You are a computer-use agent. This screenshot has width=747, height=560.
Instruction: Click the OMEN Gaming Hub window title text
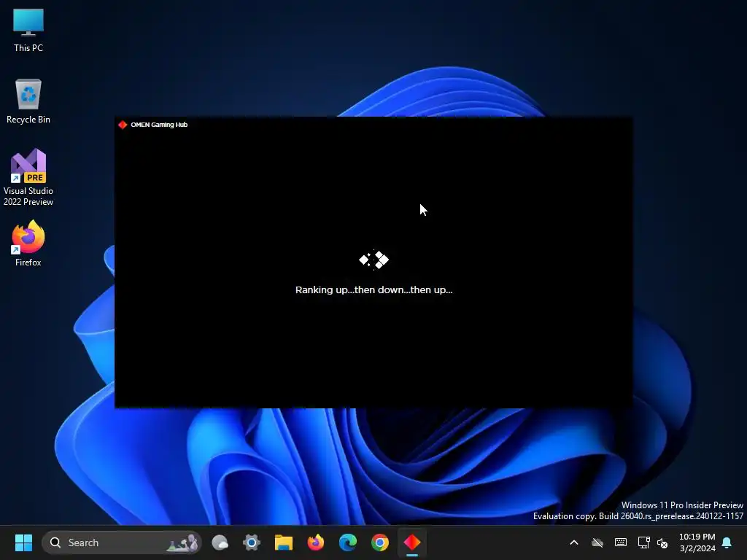(x=159, y=125)
